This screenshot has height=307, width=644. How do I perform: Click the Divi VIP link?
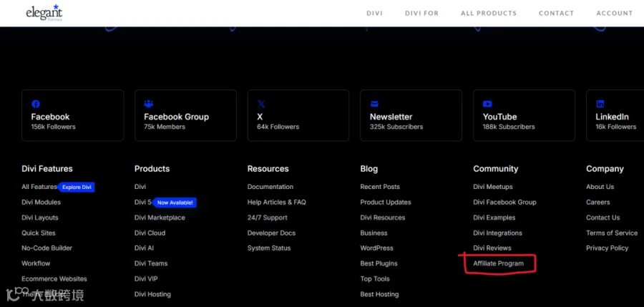pos(146,278)
